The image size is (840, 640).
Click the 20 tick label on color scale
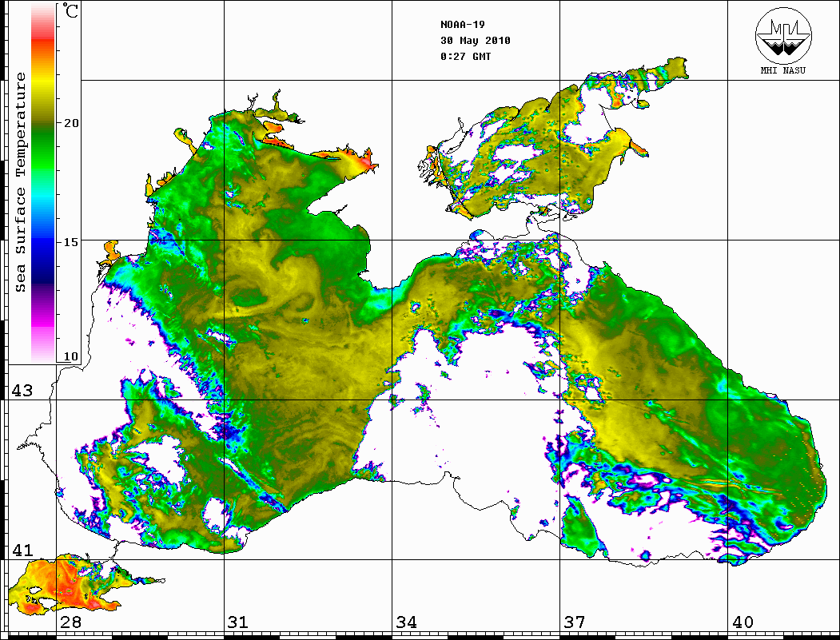70,123
